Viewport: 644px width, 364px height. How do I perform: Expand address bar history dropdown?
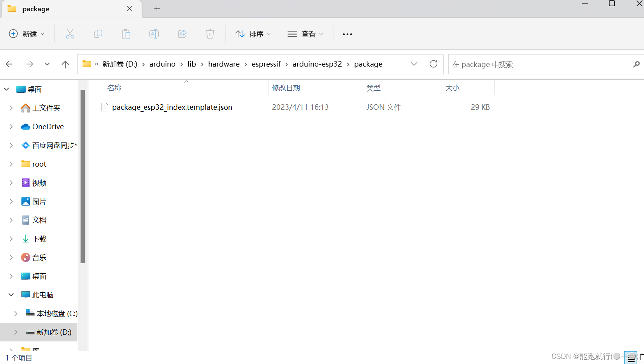(414, 64)
